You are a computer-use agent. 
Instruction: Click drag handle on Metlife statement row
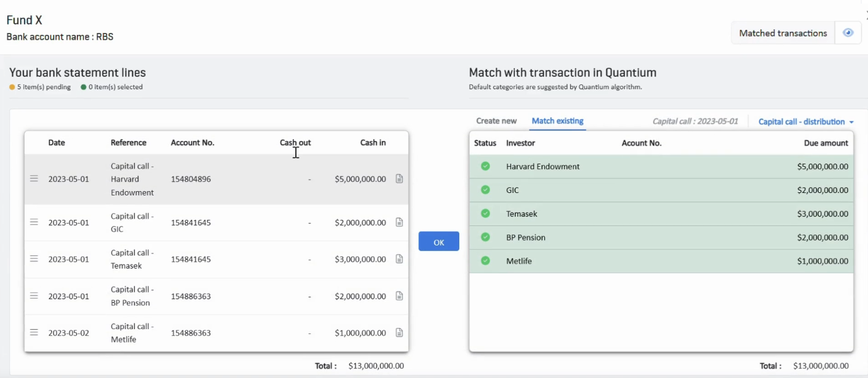click(34, 333)
